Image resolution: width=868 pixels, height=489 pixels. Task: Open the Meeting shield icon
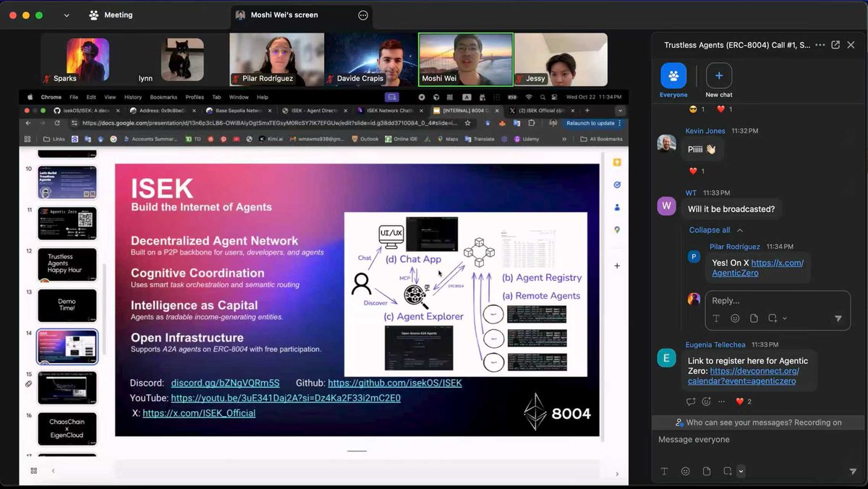[94, 15]
